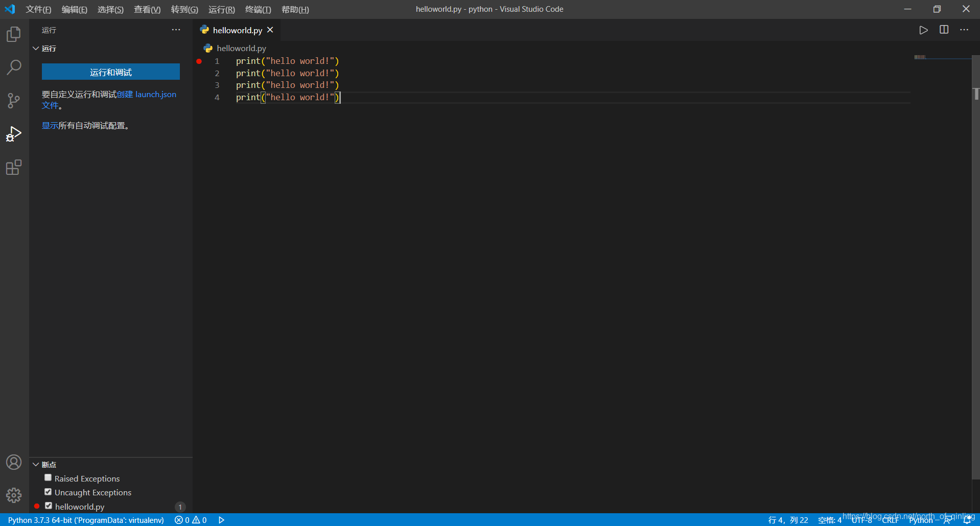Open the Explorer view in activity bar
The height and width of the screenshot is (526, 980).
coord(14,34)
